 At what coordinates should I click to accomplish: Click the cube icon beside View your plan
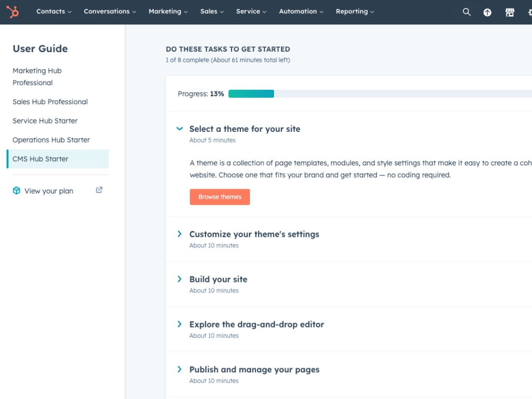(x=16, y=190)
